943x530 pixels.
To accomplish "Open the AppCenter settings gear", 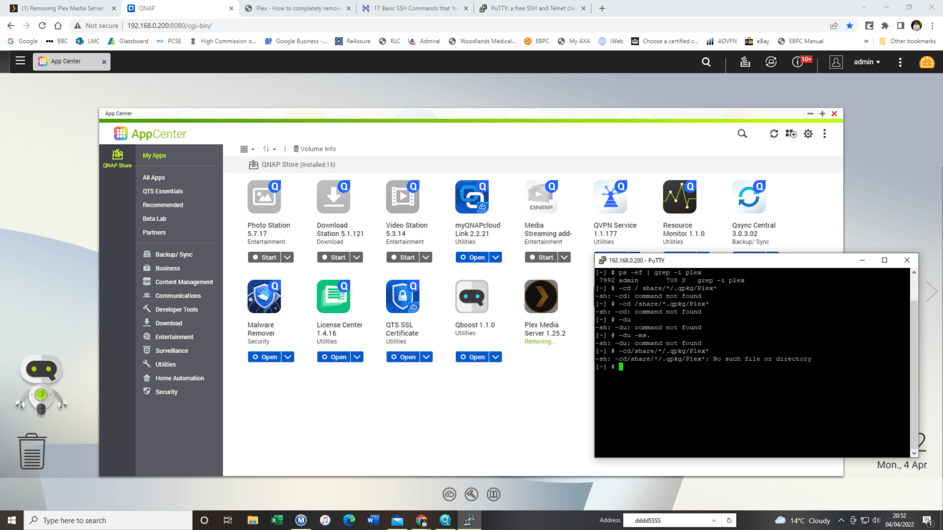I will pyautogui.click(x=808, y=134).
